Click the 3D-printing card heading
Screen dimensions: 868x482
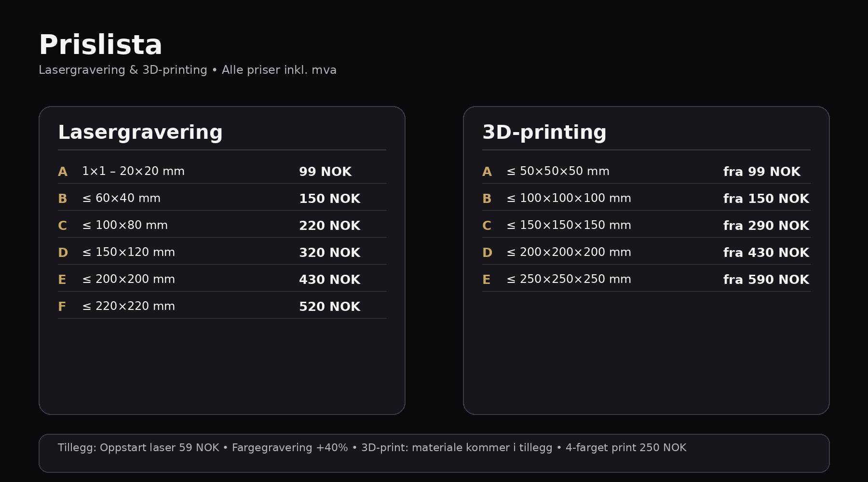click(x=544, y=133)
